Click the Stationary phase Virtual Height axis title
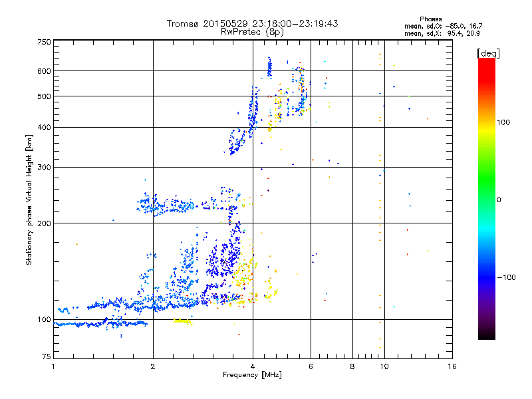Viewport: 532px width, 399px height. (x=29, y=199)
